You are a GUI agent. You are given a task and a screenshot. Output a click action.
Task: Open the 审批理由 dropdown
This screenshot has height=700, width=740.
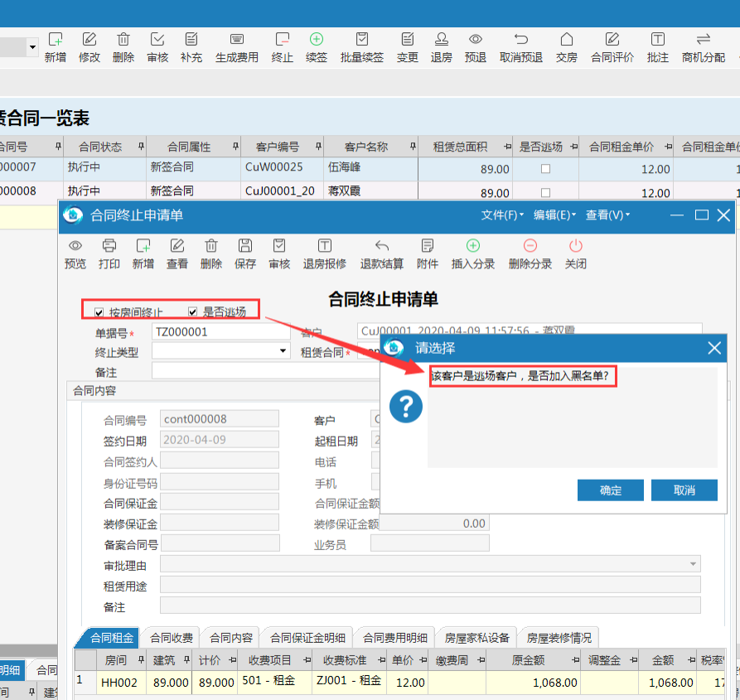(693, 563)
